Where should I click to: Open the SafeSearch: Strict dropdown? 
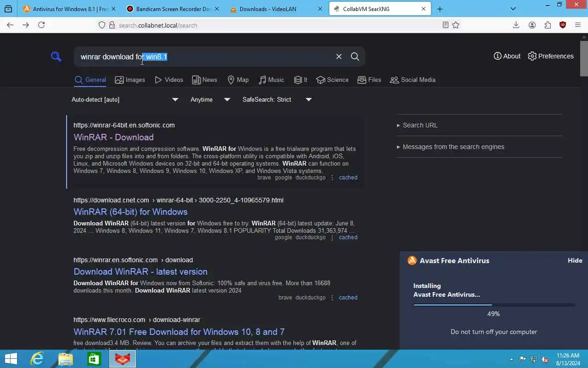(x=277, y=99)
